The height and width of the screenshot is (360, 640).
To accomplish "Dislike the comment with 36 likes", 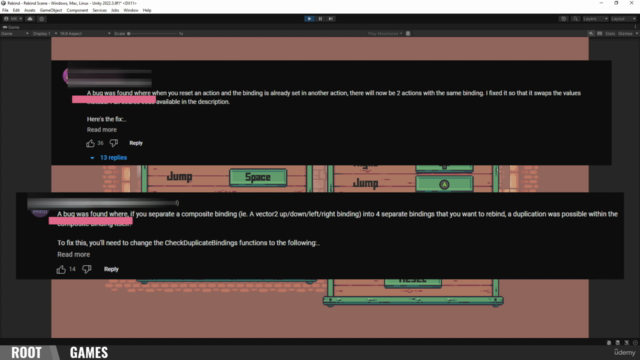I will tap(114, 143).
